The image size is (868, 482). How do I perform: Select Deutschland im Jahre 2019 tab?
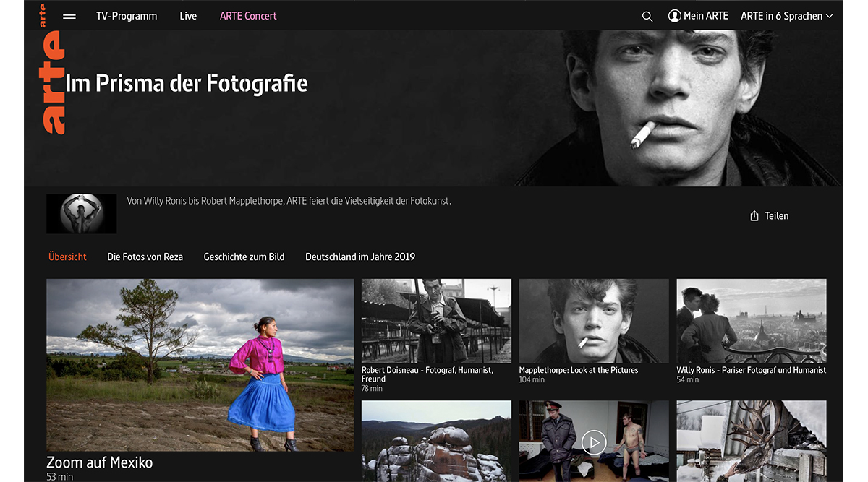[x=360, y=257]
